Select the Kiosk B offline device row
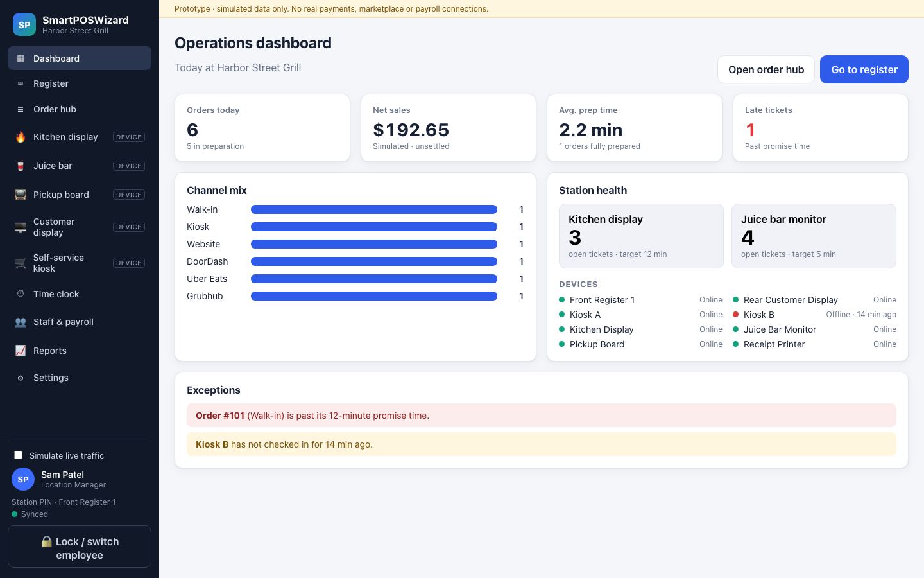 tap(814, 315)
